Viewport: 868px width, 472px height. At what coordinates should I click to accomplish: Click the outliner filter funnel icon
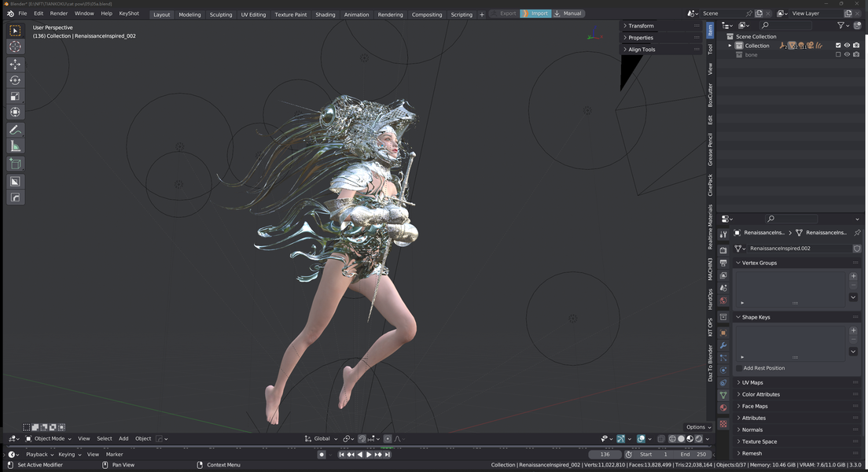(x=841, y=25)
